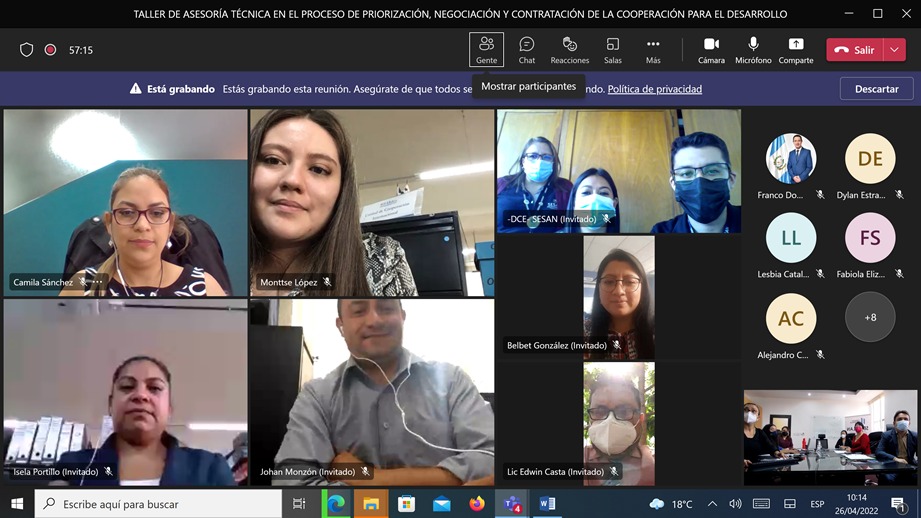This screenshot has width=921, height=518.
Task: Click the LL avatar of Lesbia Catal...
Action: [791, 238]
